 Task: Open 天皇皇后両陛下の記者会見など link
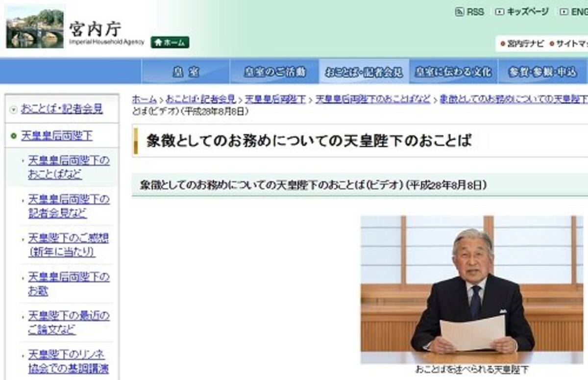[69, 205]
